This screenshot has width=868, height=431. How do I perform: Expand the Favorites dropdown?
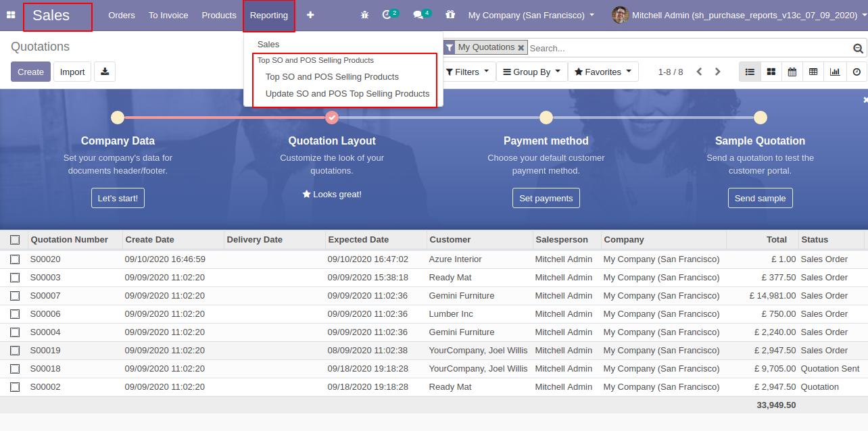603,72
